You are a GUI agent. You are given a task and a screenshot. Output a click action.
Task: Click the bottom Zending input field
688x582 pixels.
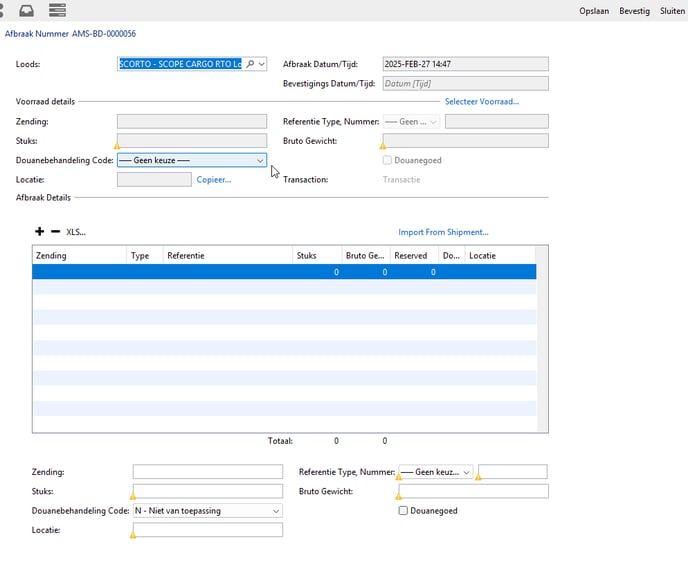[208, 472]
